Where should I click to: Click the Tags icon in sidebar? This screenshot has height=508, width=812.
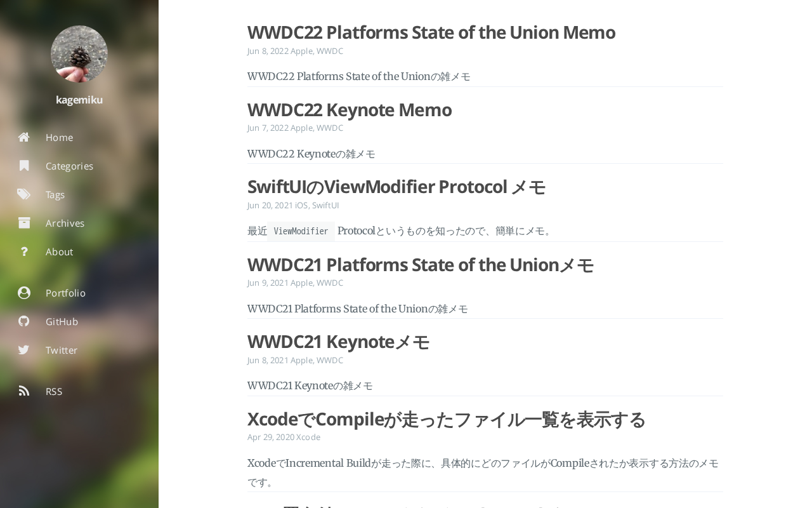coord(24,194)
